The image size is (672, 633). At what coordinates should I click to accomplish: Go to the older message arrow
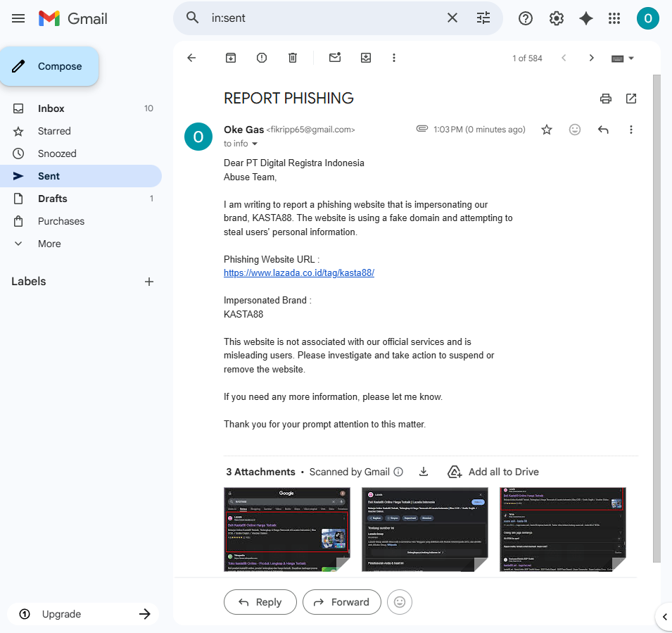point(591,58)
